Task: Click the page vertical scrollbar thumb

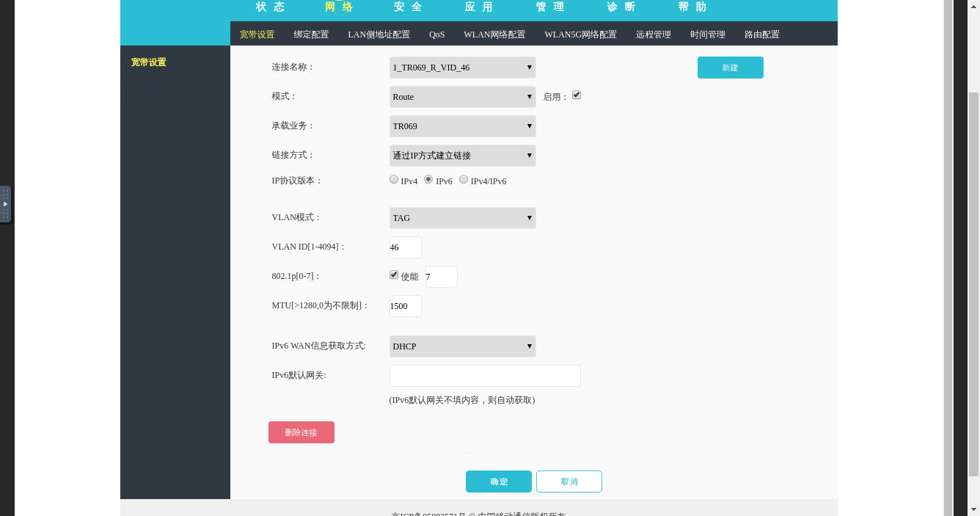Action: point(973,284)
